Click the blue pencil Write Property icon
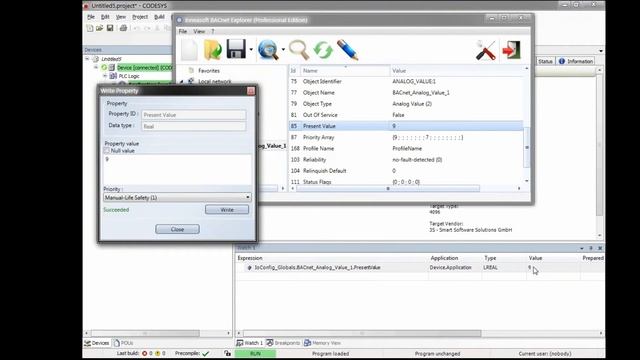This screenshot has width=640, height=360. coord(347,50)
